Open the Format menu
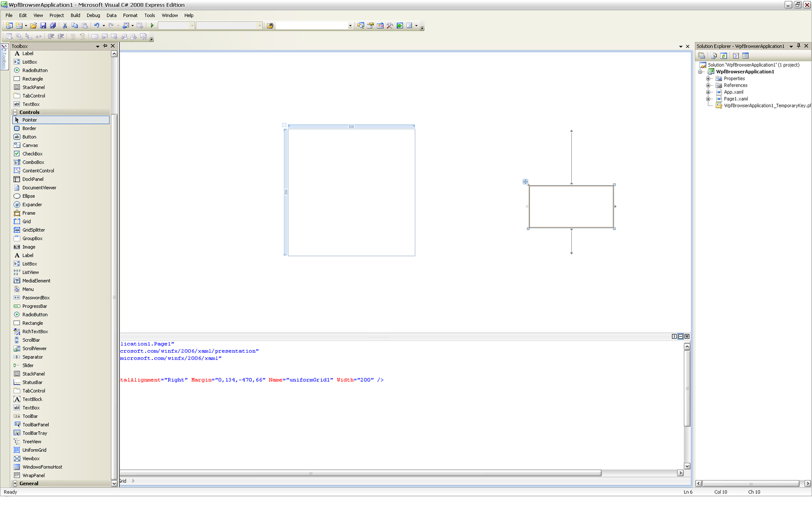This screenshot has width=812, height=508. 130,15
